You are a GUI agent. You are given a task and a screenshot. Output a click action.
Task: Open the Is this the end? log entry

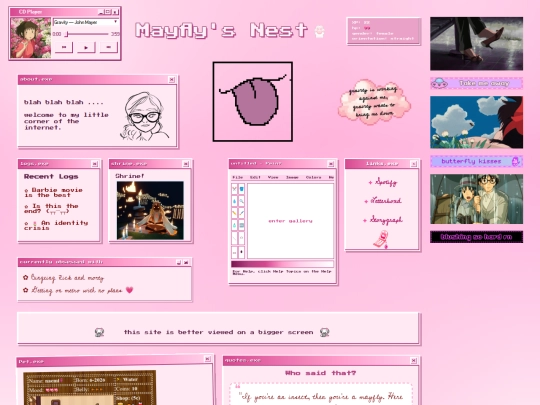[51, 209]
